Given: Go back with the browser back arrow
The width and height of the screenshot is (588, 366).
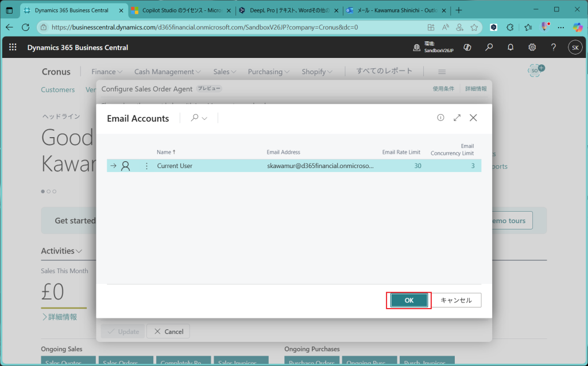Looking at the screenshot, I should [9, 27].
